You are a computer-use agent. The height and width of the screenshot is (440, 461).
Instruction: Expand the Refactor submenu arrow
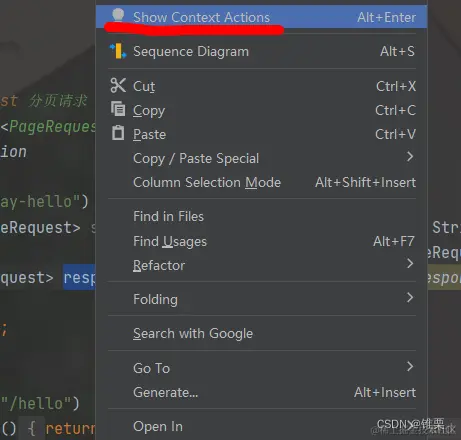click(410, 263)
